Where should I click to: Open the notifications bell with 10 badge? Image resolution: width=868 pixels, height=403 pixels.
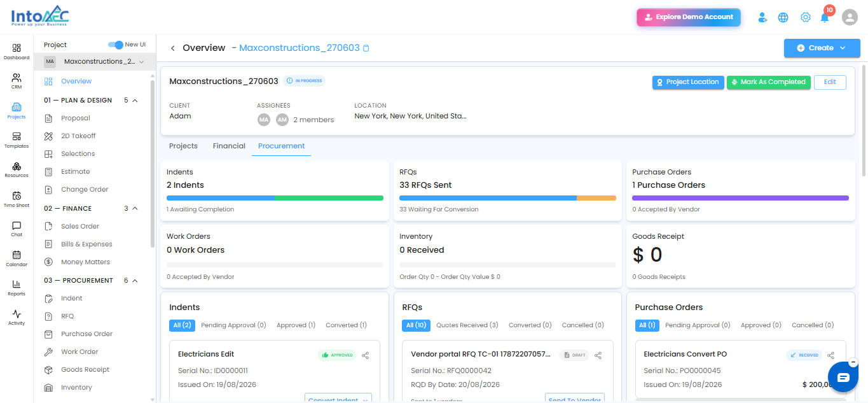pyautogui.click(x=825, y=17)
